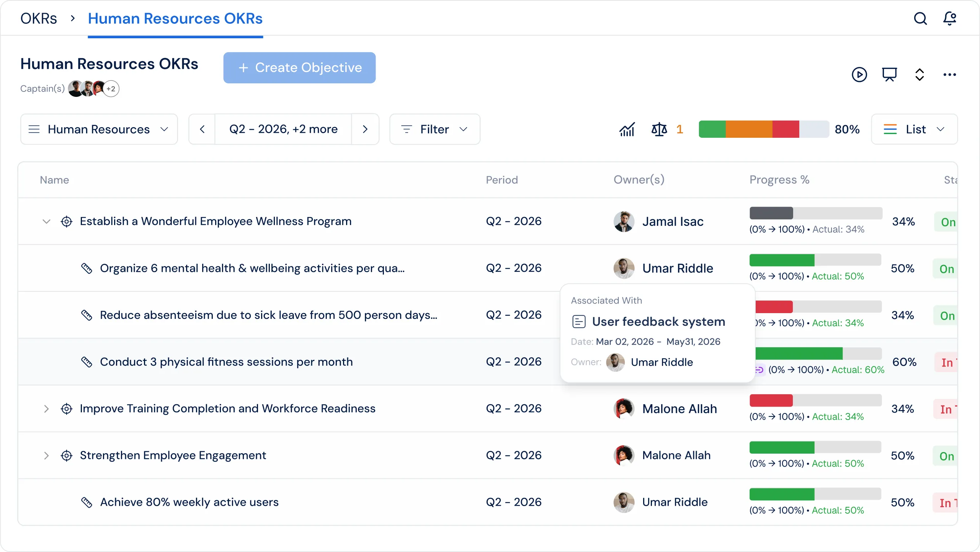980x552 pixels.
Task: Open the Q2 - 2026, +2 more period selector
Action: pyautogui.click(x=283, y=129)
